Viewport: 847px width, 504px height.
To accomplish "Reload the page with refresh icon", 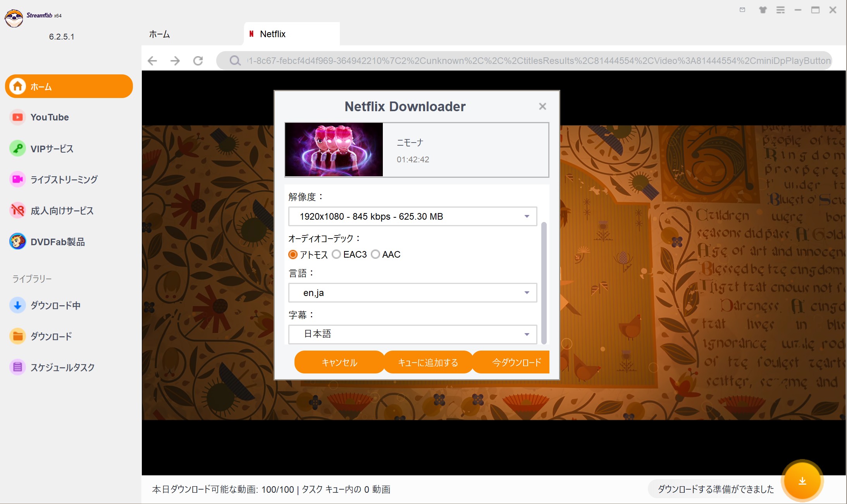I will (x=198, y=61).
